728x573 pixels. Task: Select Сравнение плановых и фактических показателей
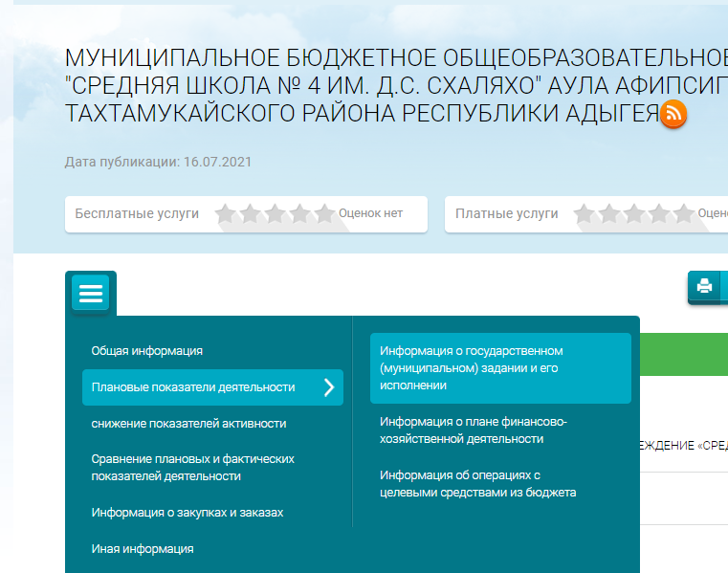click(x=192, y=467)
